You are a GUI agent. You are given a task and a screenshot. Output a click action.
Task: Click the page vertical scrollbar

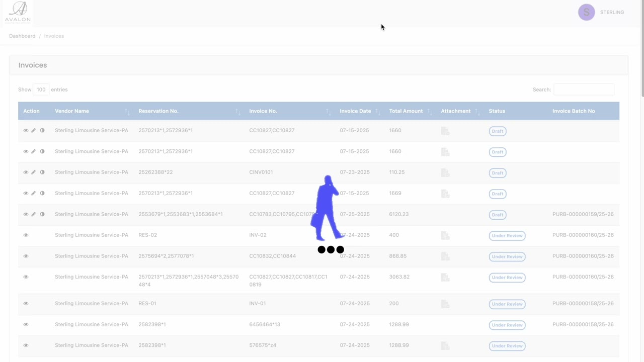(x=642, y=49)
